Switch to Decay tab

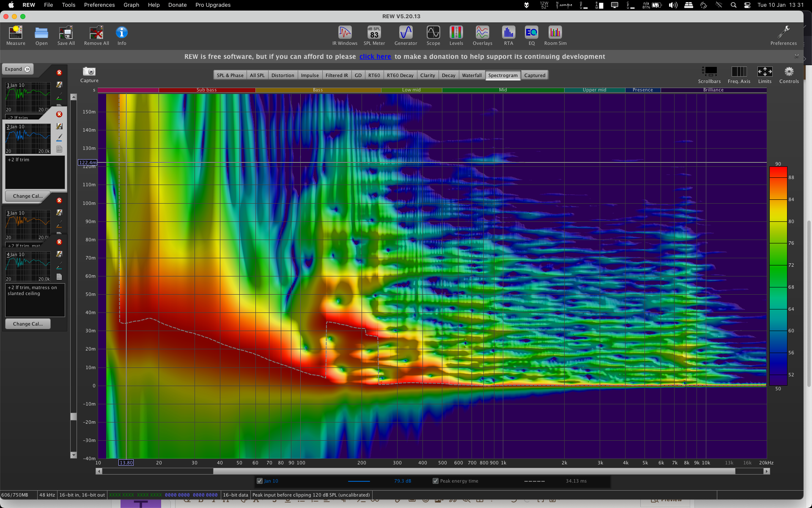point(449,75)
